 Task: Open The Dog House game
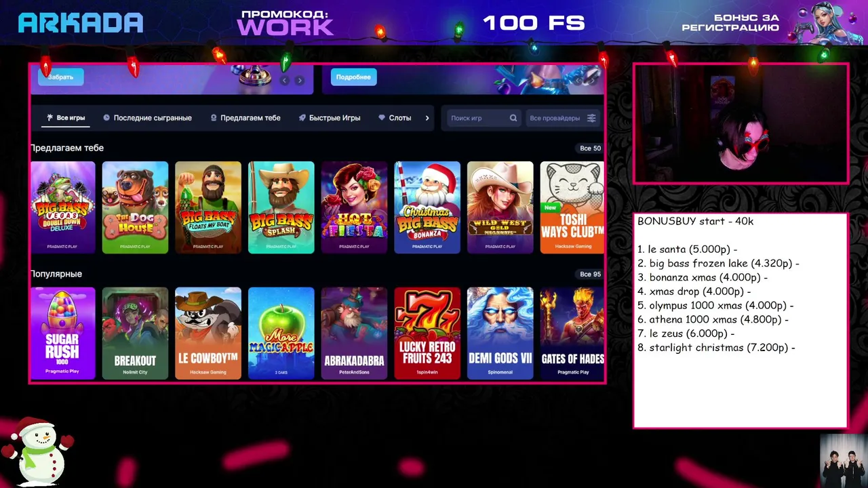pyautogui.click(x=135, y=207)
